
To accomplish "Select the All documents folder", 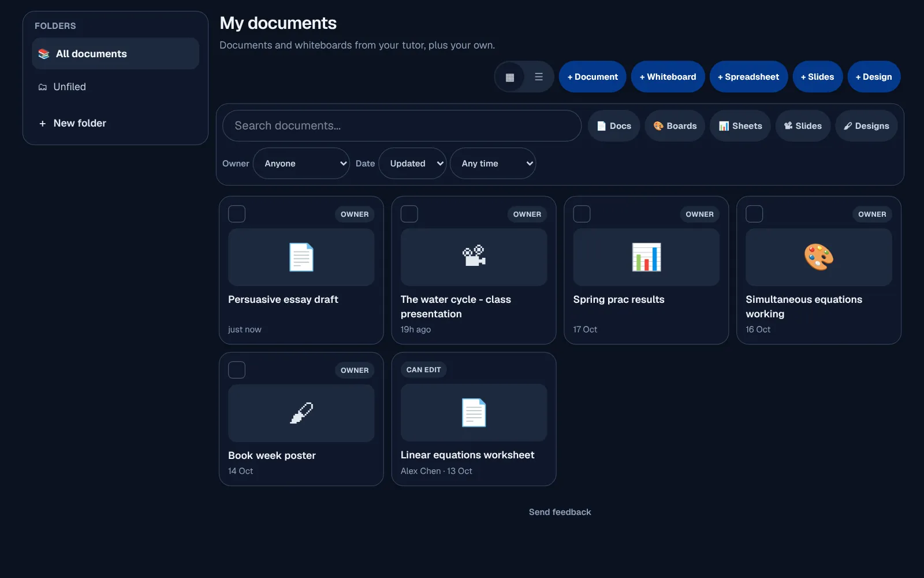I will 115,54.
